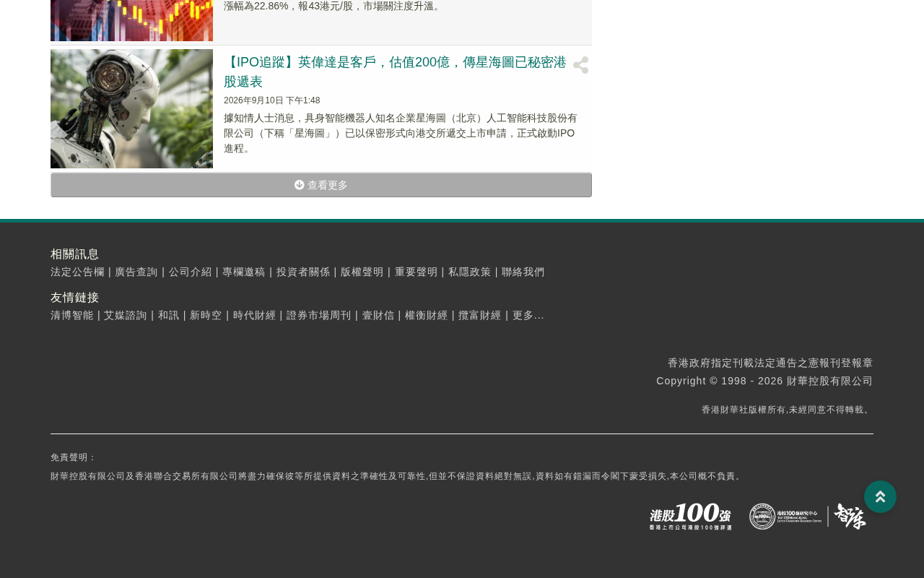924x578 pixels.
Task: Open the 英偉達是客戶 IPO追蹤 headline
Action: click(395, 72)
